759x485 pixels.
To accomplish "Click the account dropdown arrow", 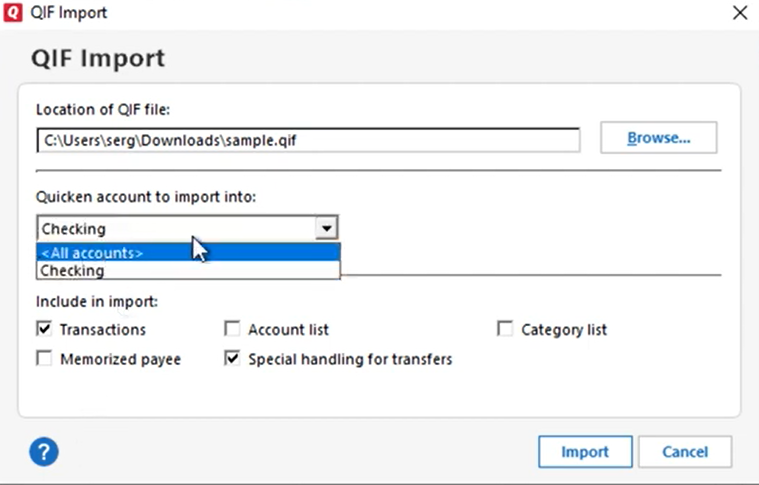I will click(x=327, y=228).
